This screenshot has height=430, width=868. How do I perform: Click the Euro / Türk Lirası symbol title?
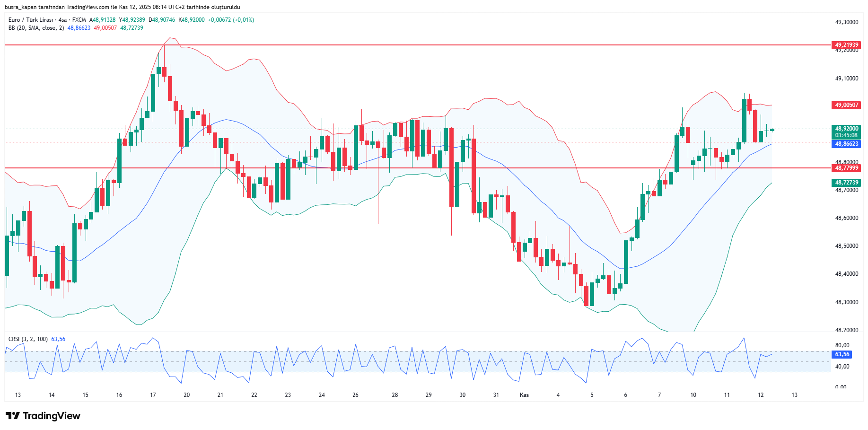[30, 20]
